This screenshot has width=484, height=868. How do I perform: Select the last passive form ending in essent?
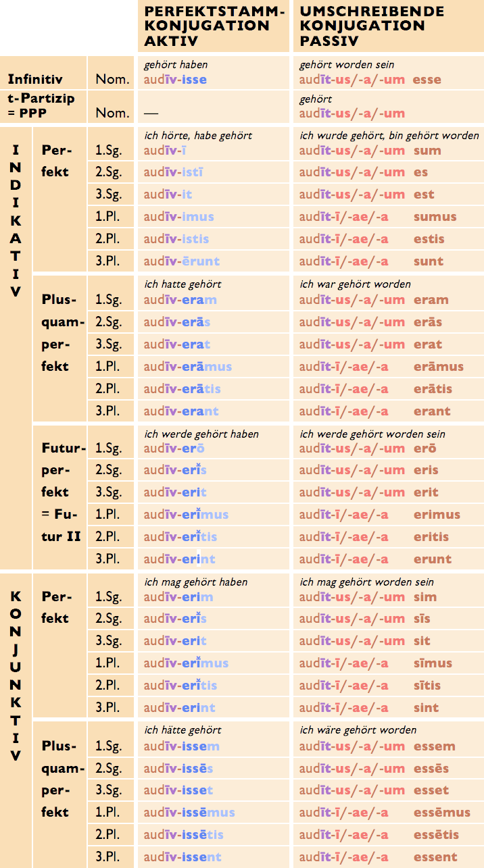coord(378,857)
